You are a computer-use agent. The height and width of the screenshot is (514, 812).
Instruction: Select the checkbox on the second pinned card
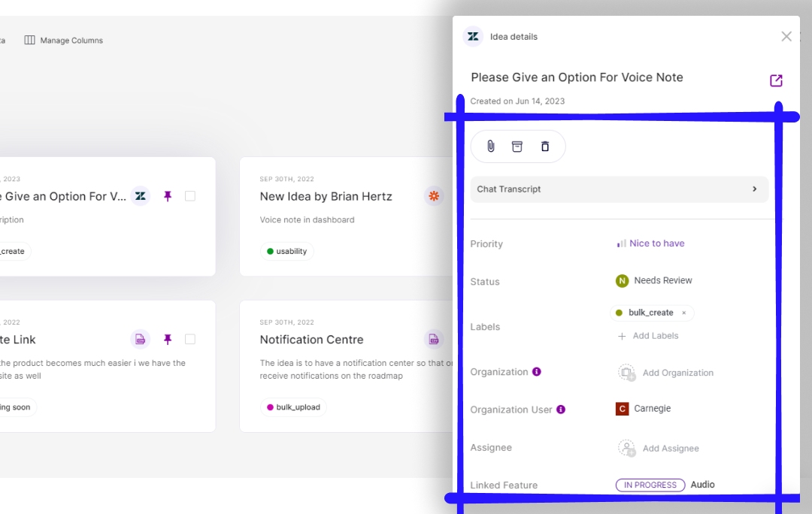(x=190, y=340)
